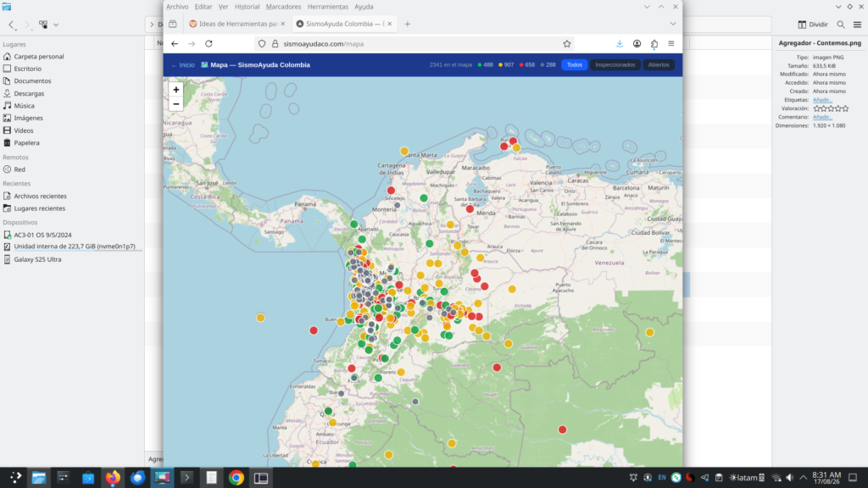Click the tracking protection shield icon

tap(262, 44)
